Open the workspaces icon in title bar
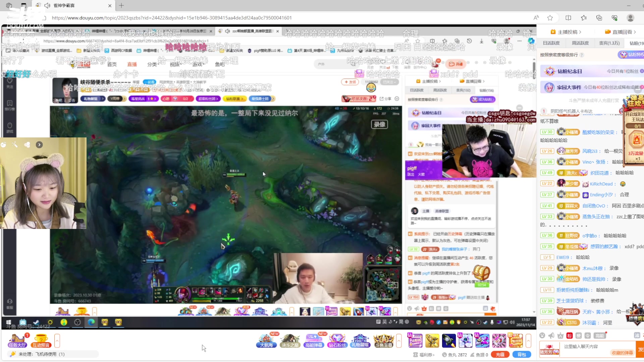Image resolution: width=644 pixels, height=362 pixels. tap(9, 5)
